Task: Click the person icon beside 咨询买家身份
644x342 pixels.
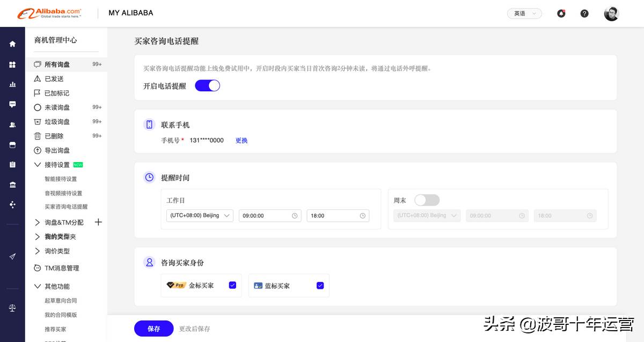Action: pos(149,263)
